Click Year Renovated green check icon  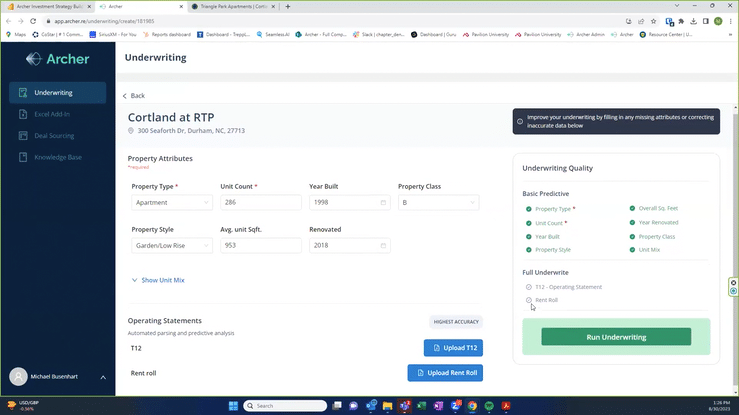pos(632,222)
